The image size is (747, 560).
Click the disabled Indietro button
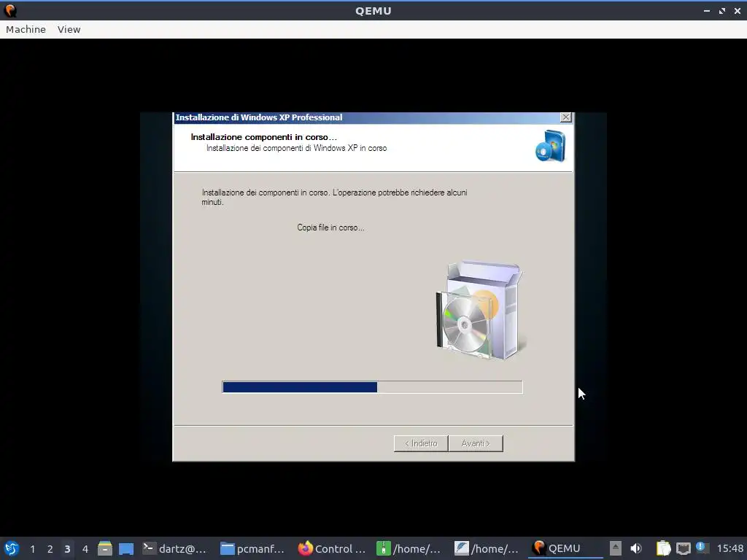(421, 443)
